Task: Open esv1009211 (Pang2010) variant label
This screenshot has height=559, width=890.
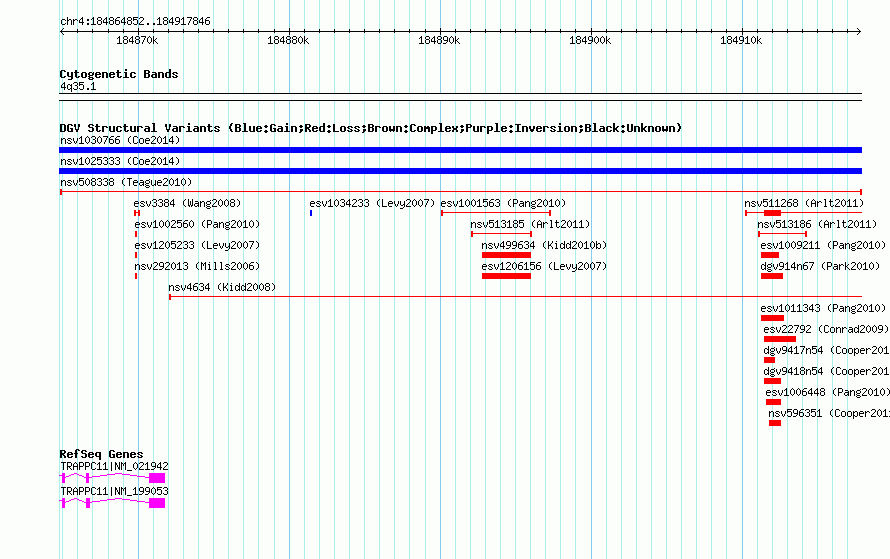Action: point(823,245)
